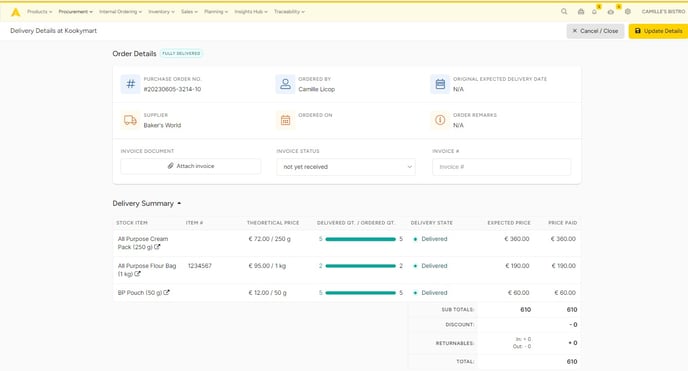
Task: Click the search magnifier icon in top bar
Action: coord(564,12)
